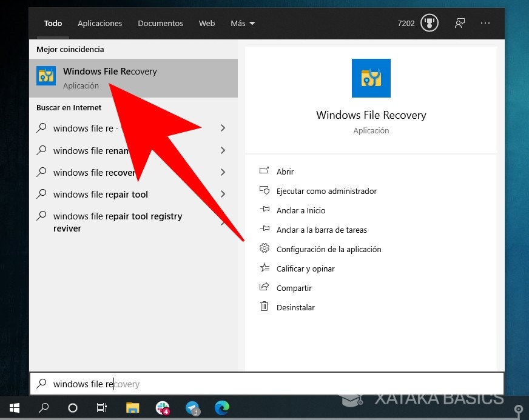529x420 pixels.
Task: Open Task View on the taskbar
Action: click(x=101, y=408)
